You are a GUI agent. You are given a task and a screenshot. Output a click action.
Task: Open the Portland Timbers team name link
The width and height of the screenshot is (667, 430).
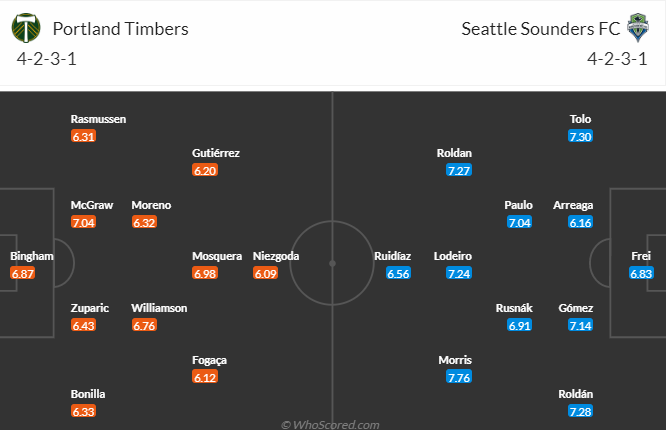pyautogui.click(x=120, y=29)
